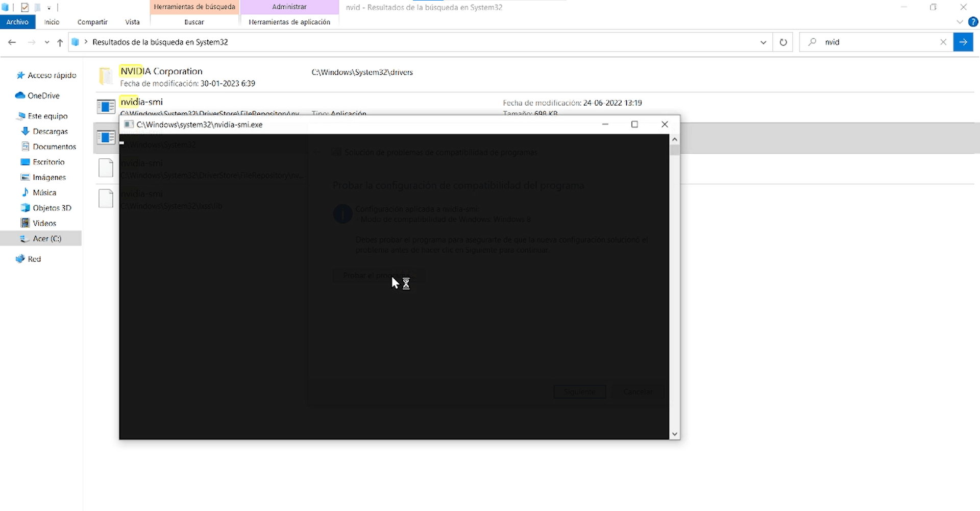Click the Imágenes pictures icon
Viewport: 980px width, 511px height.
(25, 177)
